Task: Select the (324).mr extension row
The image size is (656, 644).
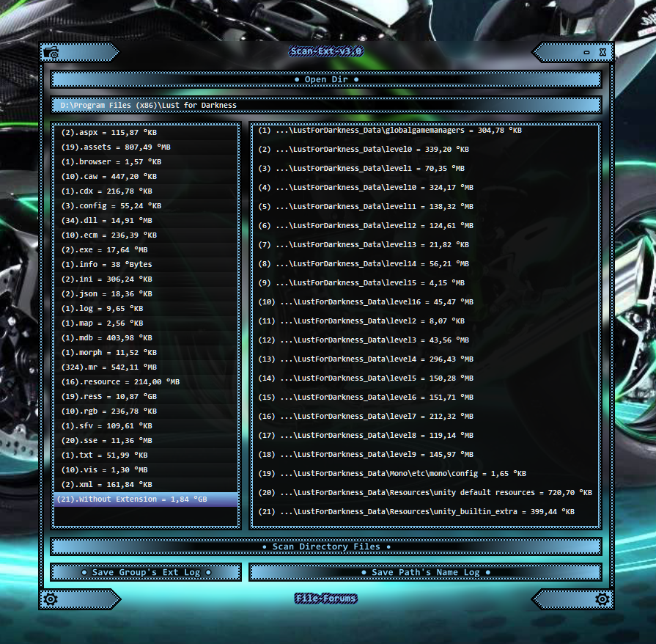Action: tap(146, 367)
